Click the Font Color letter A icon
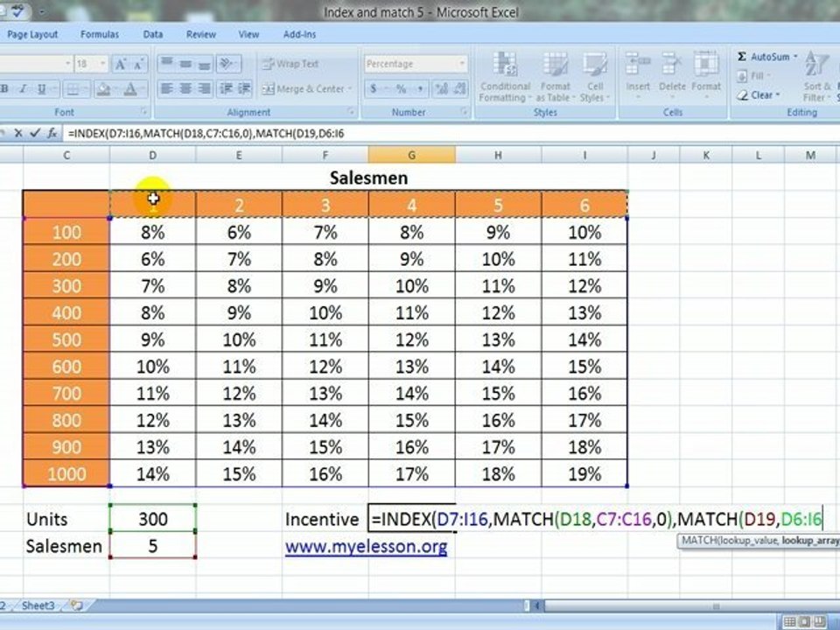This screenshot has height=630, width=840. pos(130,89)
